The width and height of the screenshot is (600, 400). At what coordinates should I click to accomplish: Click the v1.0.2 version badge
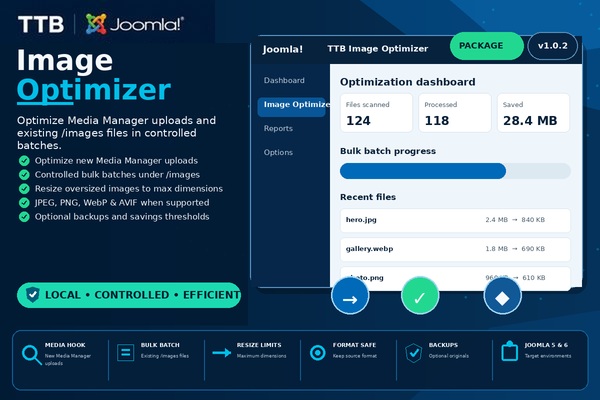553,46
